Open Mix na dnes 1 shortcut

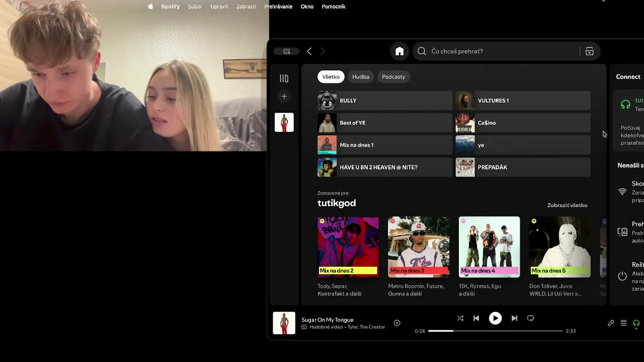tap(385, 145)
